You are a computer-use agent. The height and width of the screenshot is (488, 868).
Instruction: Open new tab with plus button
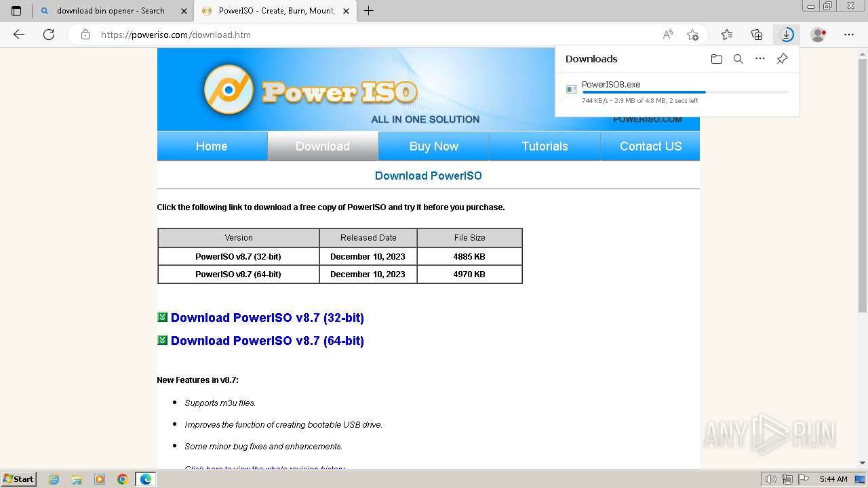(x=368, y=11)
